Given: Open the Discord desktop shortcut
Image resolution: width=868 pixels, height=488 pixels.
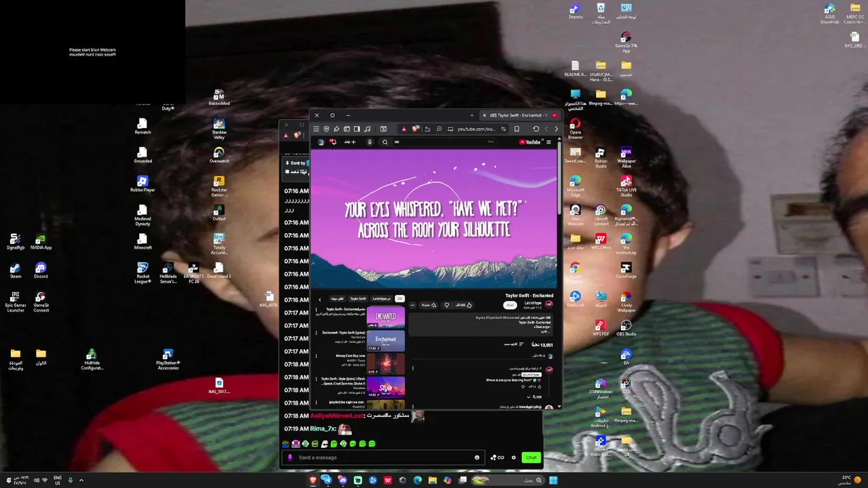Looking at the screenshot, I should (x=41, y=271).
